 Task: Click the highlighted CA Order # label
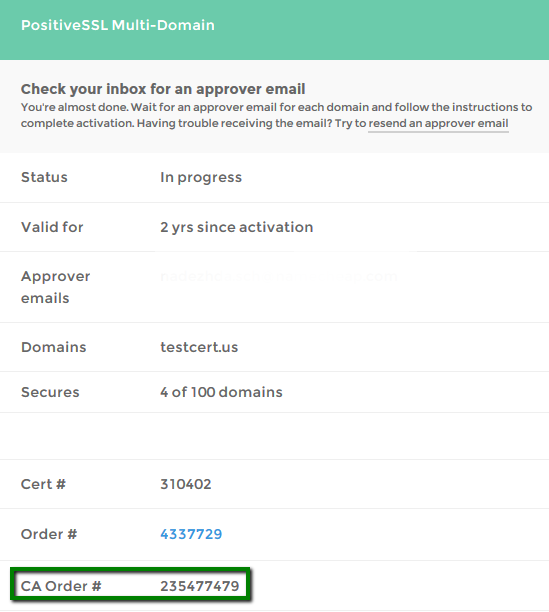tap(61, 586)
